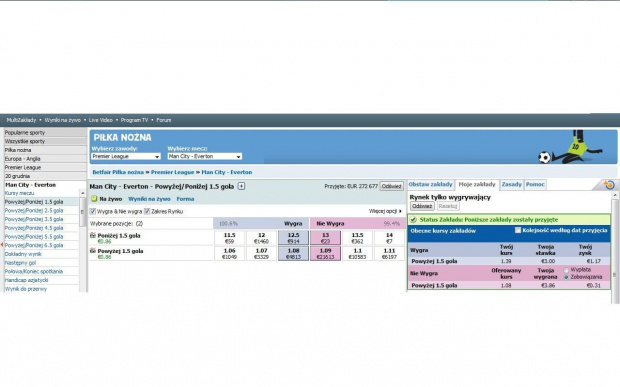
Task: Follow Man City - Everton breadcrumb link
Action: click(227, 172)
